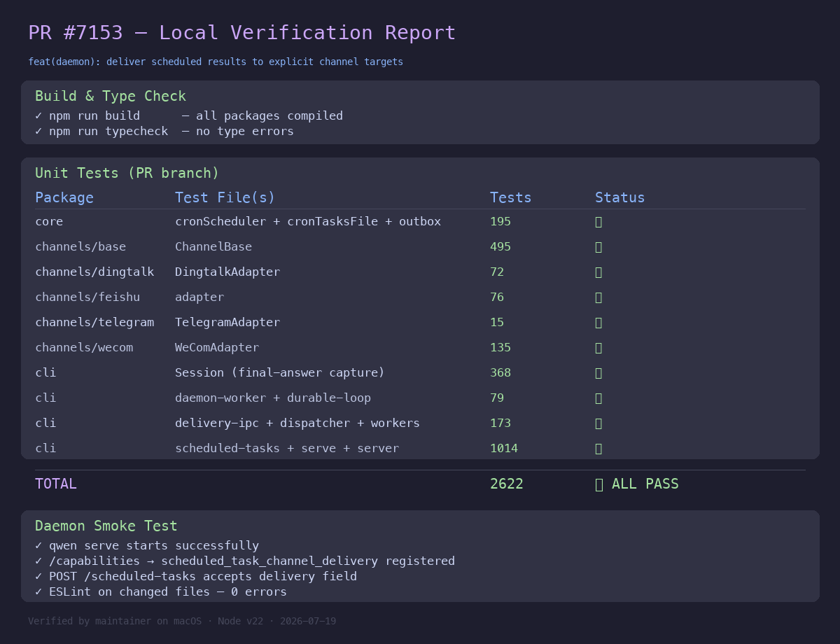Click the status glyph in the delivery-ipc row
The height and width of the screenshot is (644, 840).
(x=598, y=423)
